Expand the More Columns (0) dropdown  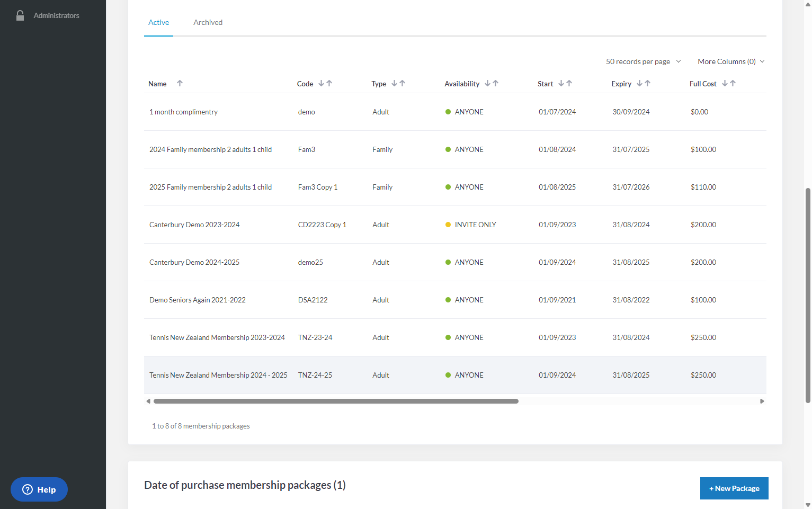[731, 61]
